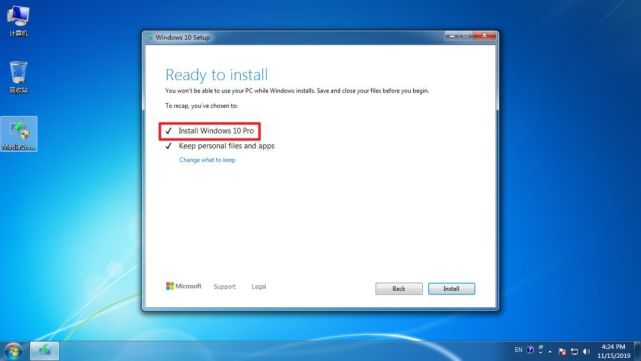Close the Windows 10 Setup window

tap(484, 36)
